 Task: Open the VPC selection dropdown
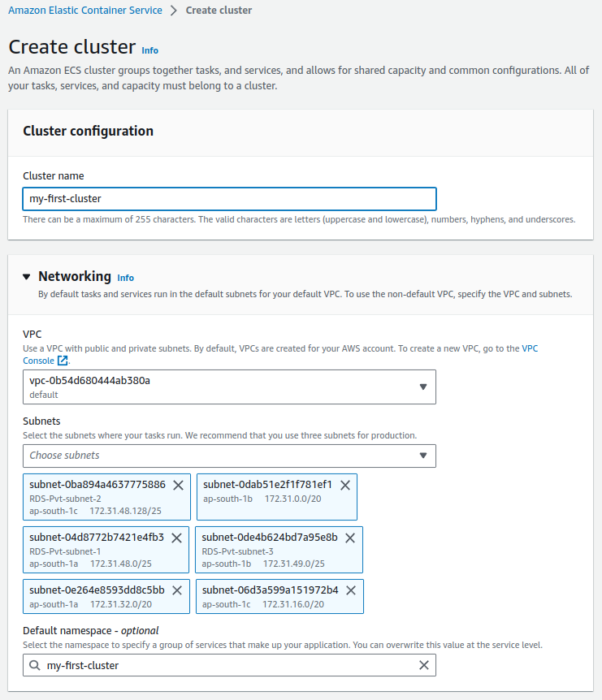(x=230, y=387)
